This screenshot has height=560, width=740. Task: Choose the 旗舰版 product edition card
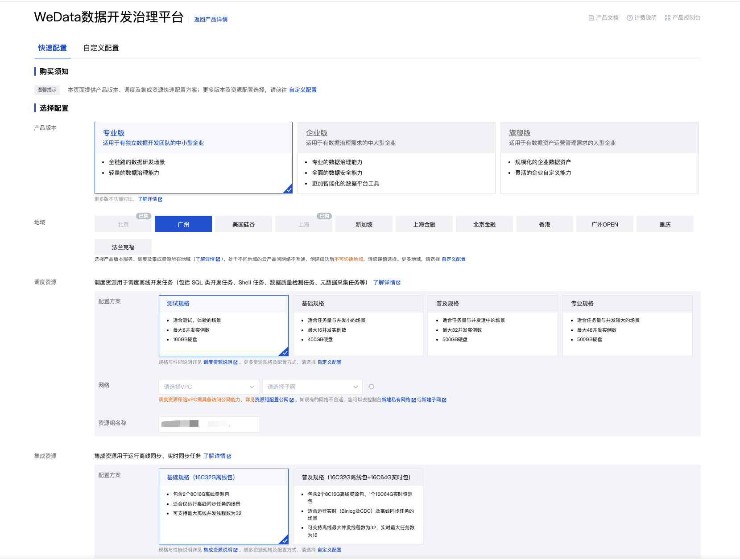tap(599, 157)
